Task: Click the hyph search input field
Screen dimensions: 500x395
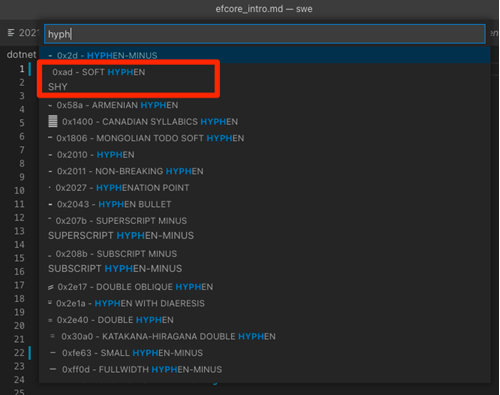Action: (x=265, y=34)
